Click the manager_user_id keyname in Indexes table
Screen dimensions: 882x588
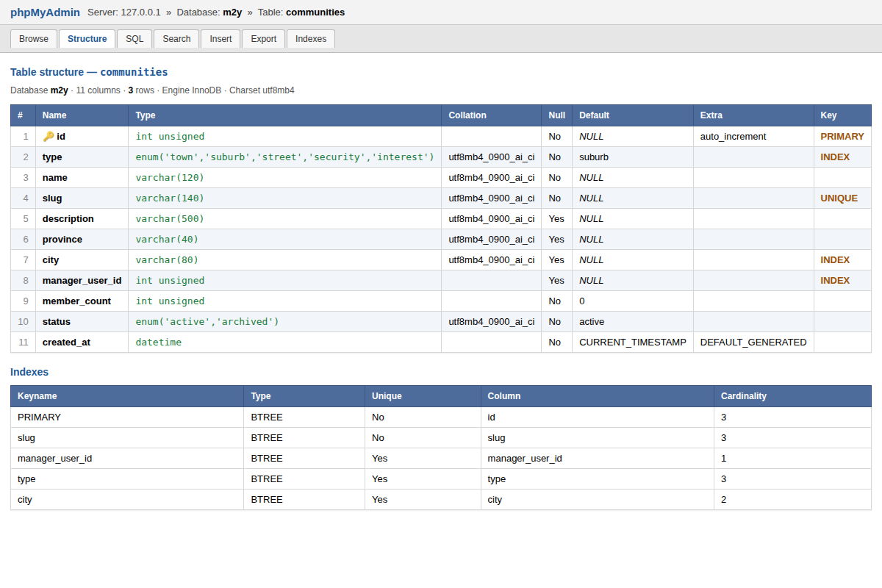click(x=54, y=458)
